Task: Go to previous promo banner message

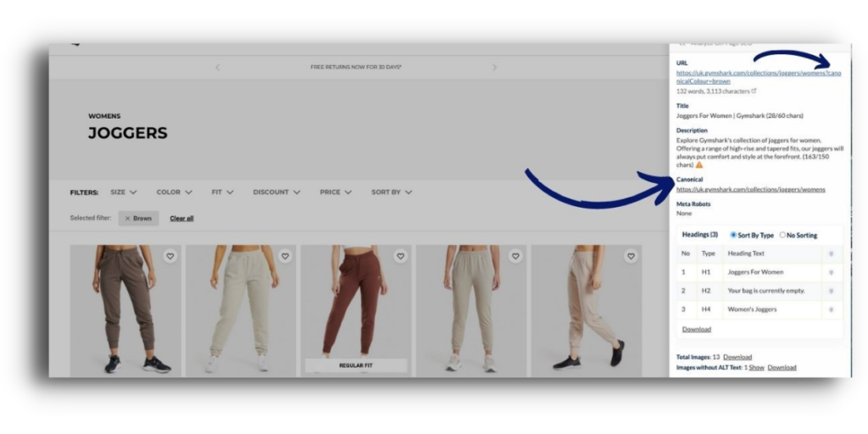Action: [218, 68]
